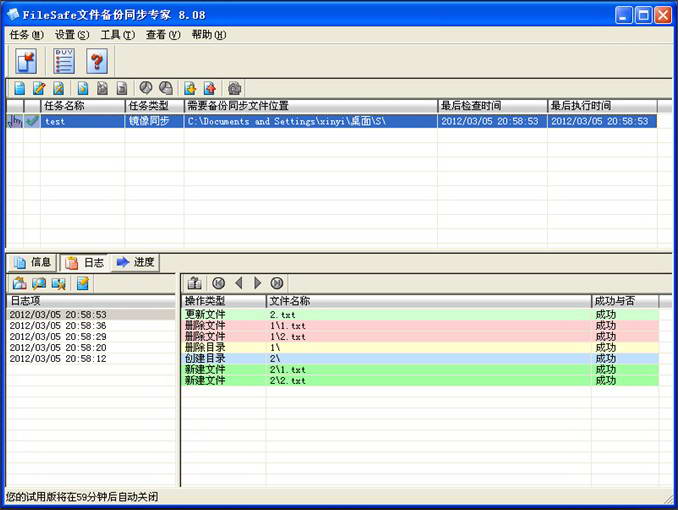Switch to the 日志 tab
Image resolution: width=678 pixels, height=510 pixels.
pos(84,263)
